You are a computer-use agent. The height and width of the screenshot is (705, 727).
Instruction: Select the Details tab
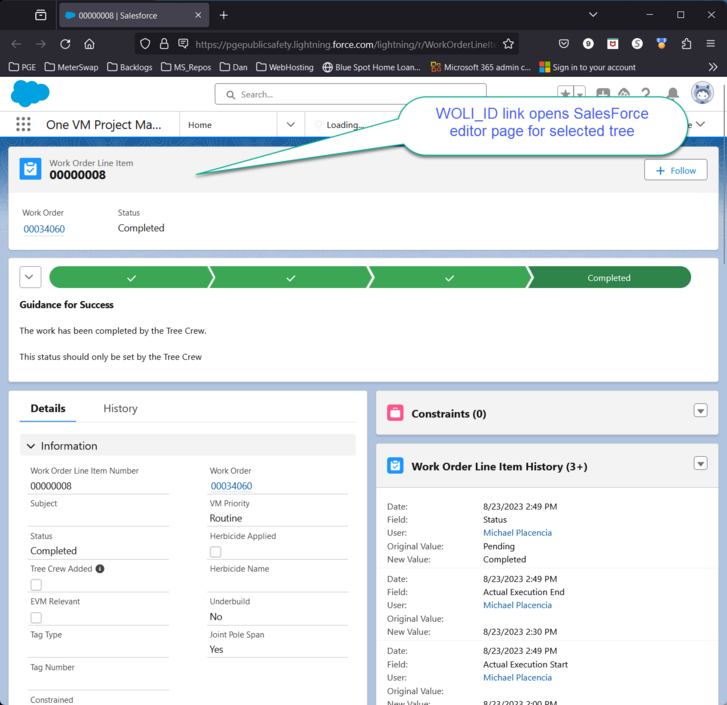click(48, 408)
